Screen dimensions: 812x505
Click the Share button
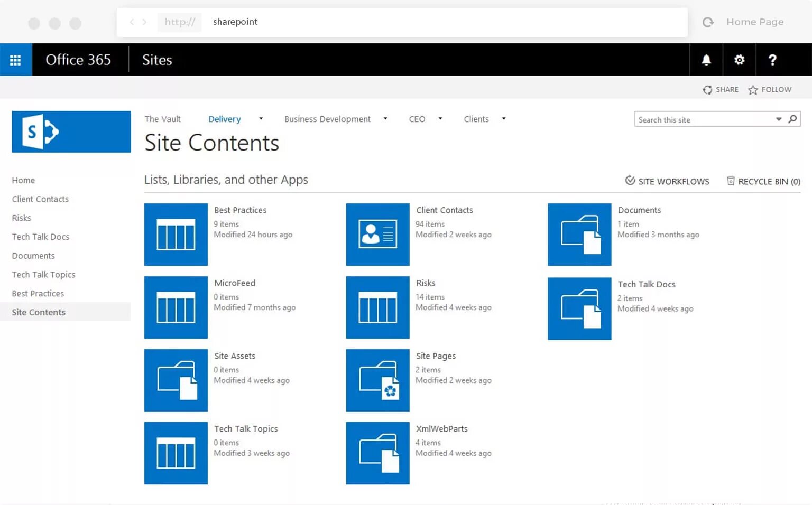pyautogui.click(x=721, y=90)
